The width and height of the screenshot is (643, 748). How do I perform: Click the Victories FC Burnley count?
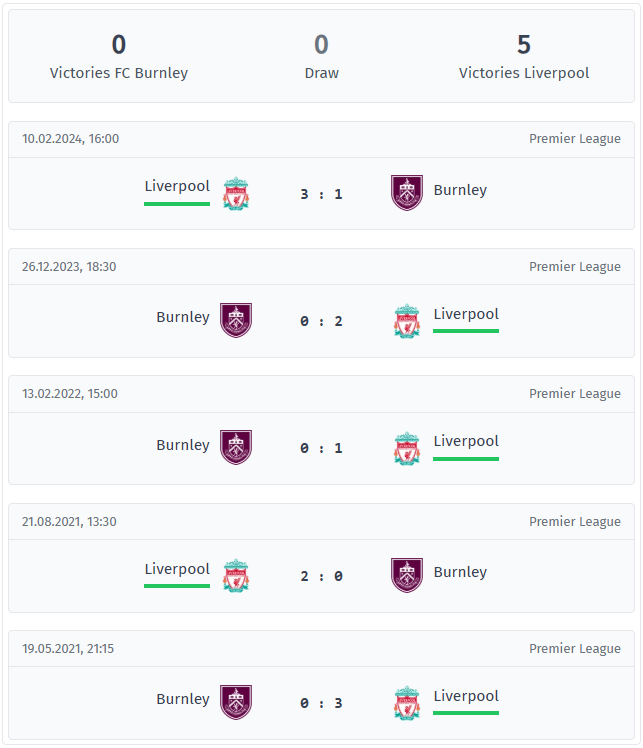click(x=119, y=44)
